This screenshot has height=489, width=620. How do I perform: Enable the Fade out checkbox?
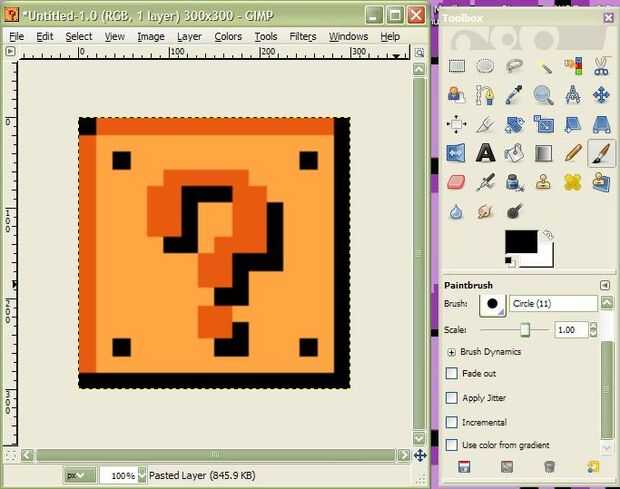[x=452, y=373]
